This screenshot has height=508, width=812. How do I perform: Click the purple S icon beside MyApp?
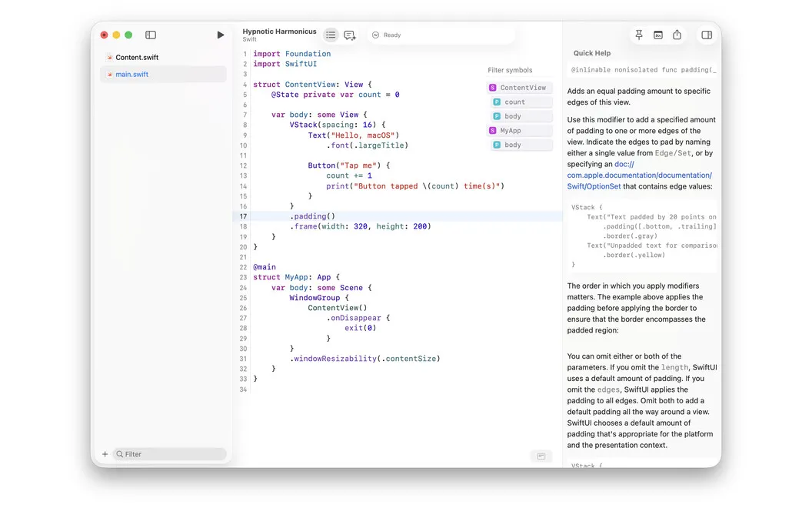(x=492, y=131)
